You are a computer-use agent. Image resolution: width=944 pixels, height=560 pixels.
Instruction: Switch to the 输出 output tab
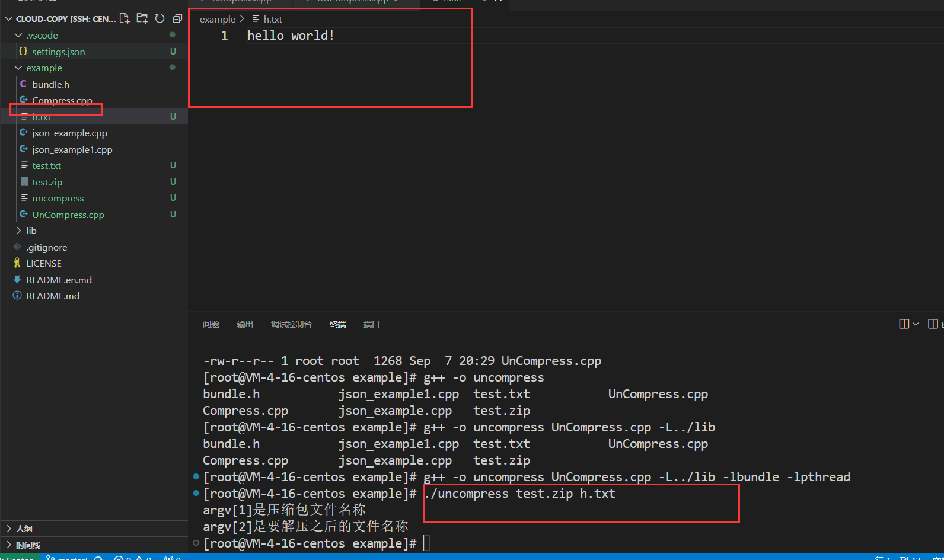click(245, 324)
